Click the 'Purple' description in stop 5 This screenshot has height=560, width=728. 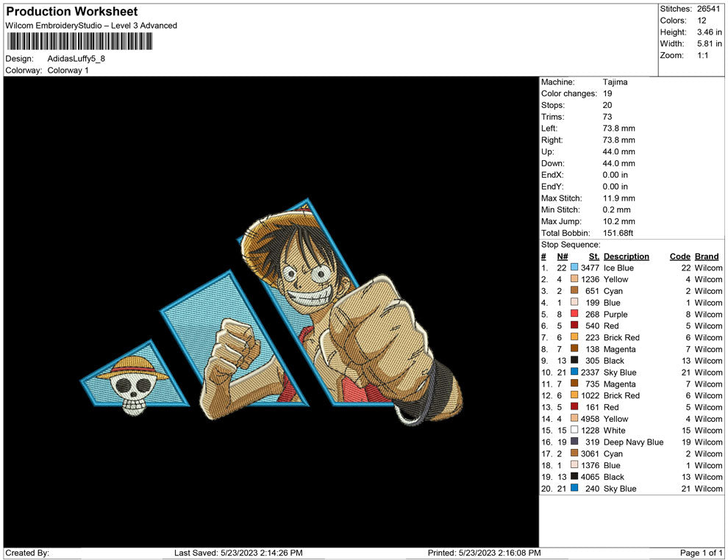(x=615, y=315)
